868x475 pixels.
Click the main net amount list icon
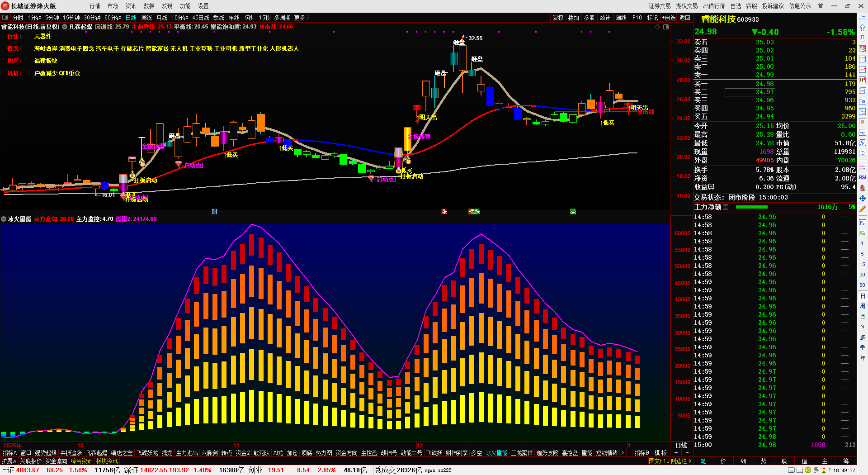[726, 207]
